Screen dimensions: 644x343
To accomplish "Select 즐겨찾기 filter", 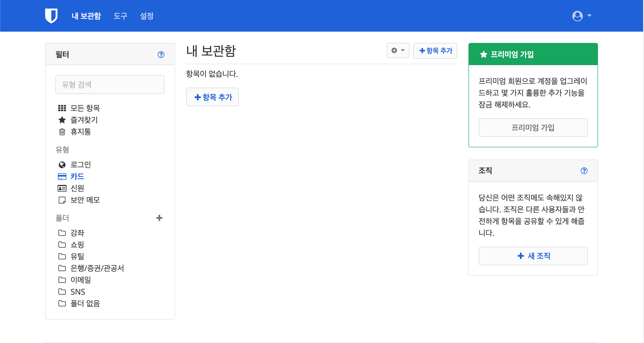I will pos(84,120).
